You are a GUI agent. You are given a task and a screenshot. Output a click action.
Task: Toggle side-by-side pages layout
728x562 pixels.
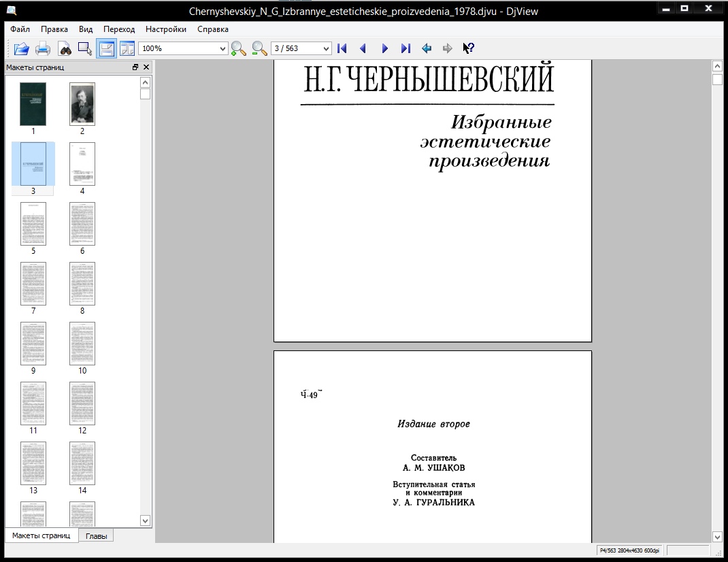[127, 48]
